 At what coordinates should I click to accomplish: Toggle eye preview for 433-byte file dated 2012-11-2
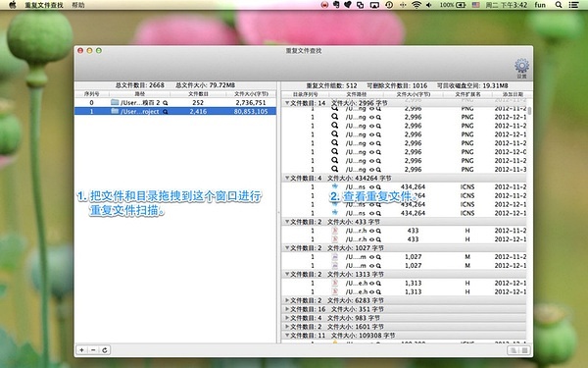click(x=371, y=231)
